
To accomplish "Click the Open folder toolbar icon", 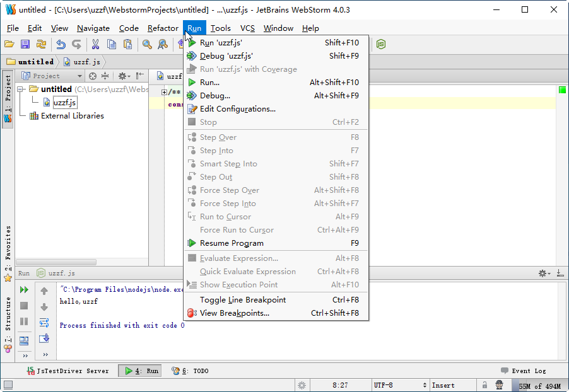I will coord(9,44).
